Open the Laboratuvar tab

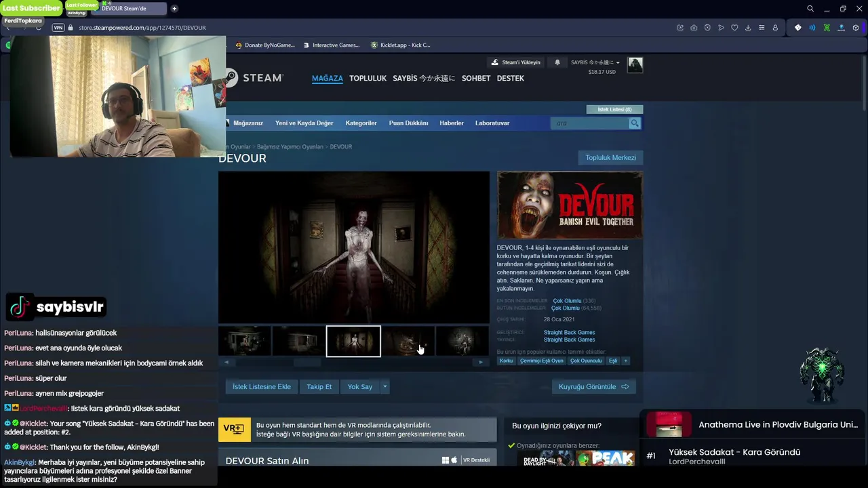[x=492, y=123]
